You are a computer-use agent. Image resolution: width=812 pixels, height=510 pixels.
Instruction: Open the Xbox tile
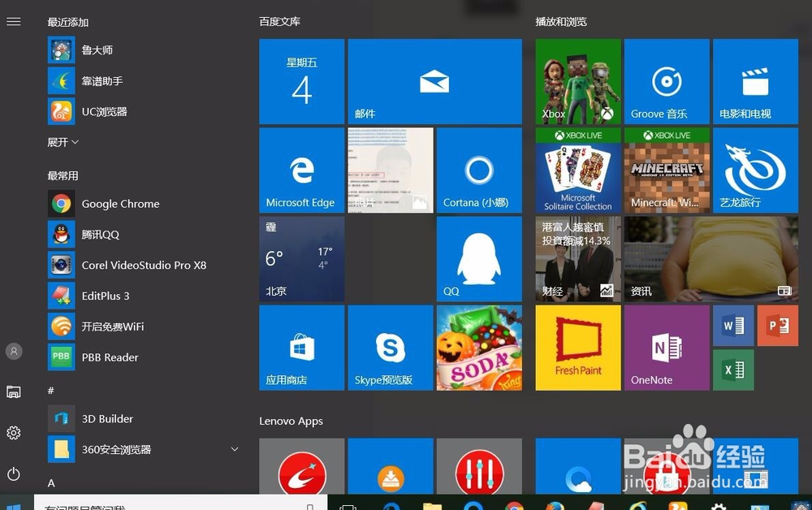coord(578,81)
